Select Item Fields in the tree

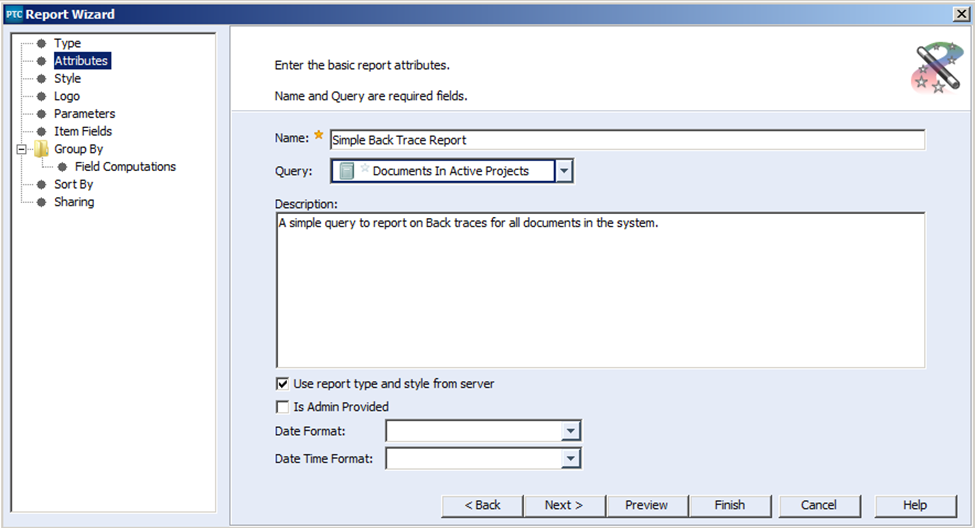(83, 131)
